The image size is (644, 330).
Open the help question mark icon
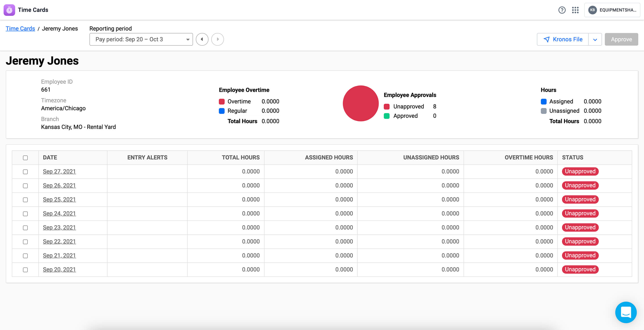(562, 10)
